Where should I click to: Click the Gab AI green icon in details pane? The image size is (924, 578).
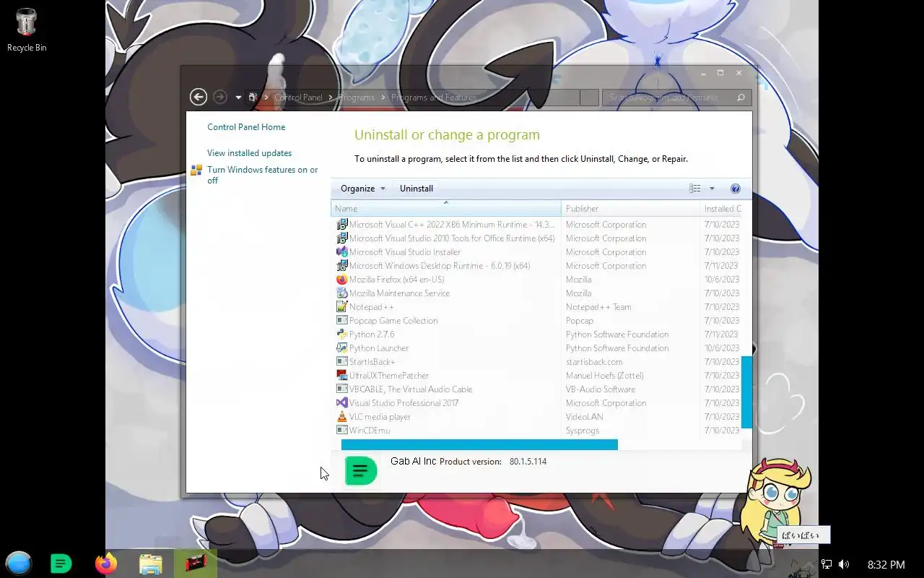point(360,471)
